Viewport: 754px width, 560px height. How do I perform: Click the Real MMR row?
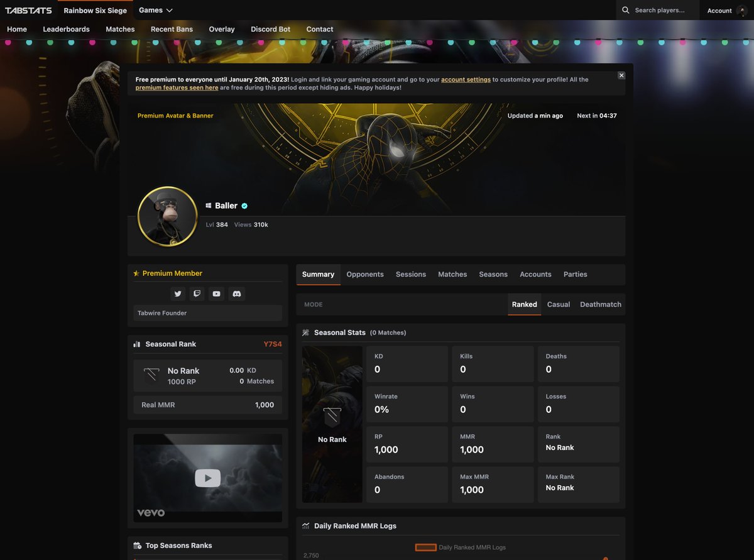208,405
